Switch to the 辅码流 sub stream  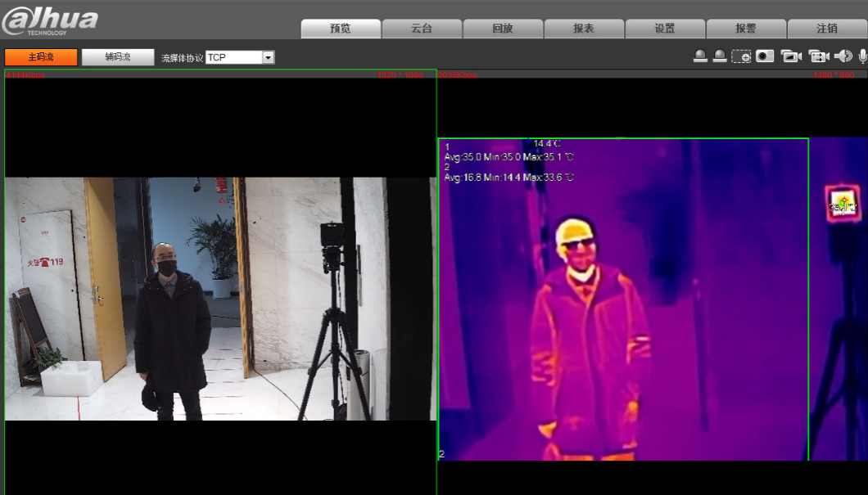click(x=118, y=57)
